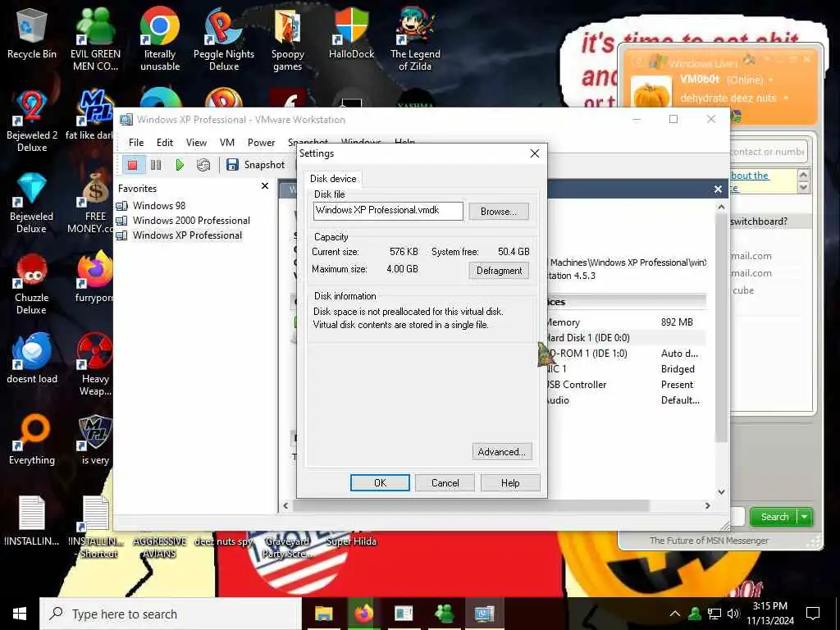Viewport: 840px width, 630px height.
Task: Select the USB Controller device row
Action: [624, 385]
